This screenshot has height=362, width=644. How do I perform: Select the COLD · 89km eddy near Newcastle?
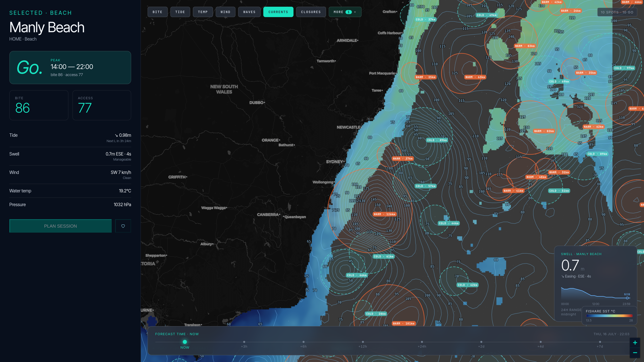[x=437, y=140]
